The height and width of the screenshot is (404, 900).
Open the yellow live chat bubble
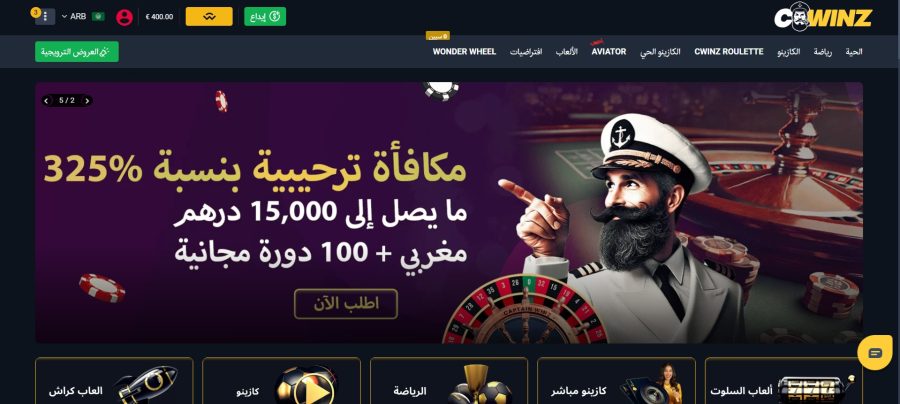pyautogui.click(x=875, y=352)
